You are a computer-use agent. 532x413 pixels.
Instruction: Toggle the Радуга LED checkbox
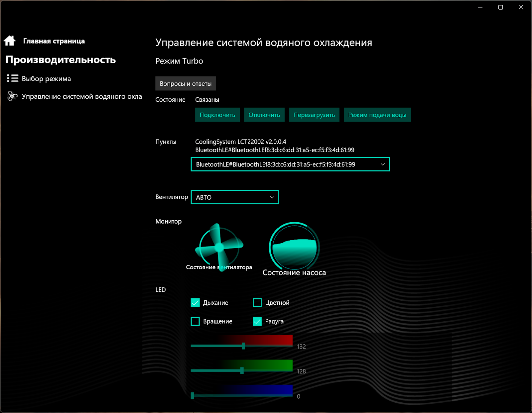257,321
